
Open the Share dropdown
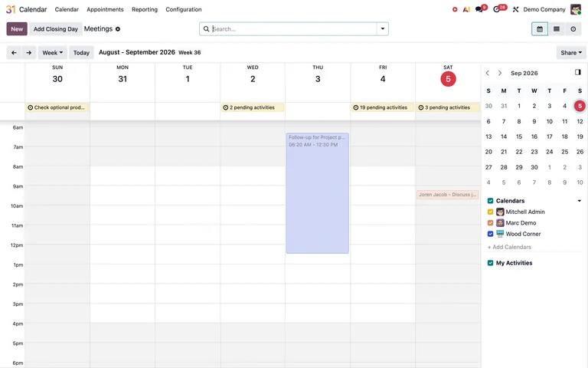pos(571,53)
